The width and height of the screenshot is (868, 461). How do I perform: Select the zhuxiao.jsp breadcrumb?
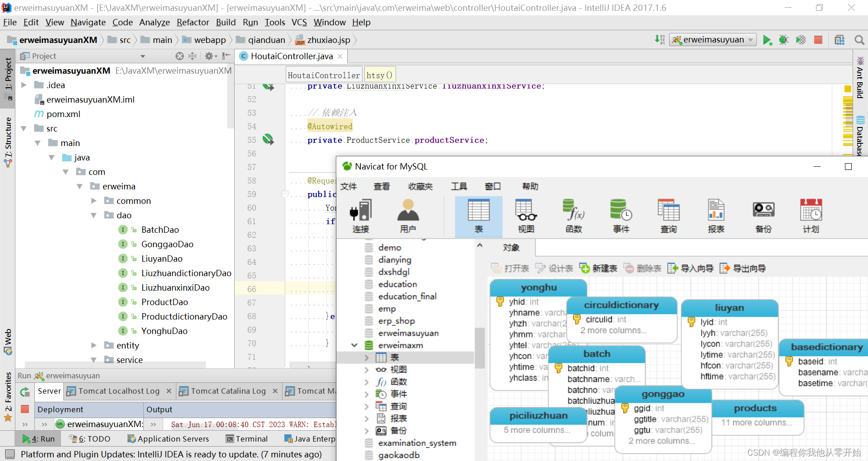coord(323,40)
